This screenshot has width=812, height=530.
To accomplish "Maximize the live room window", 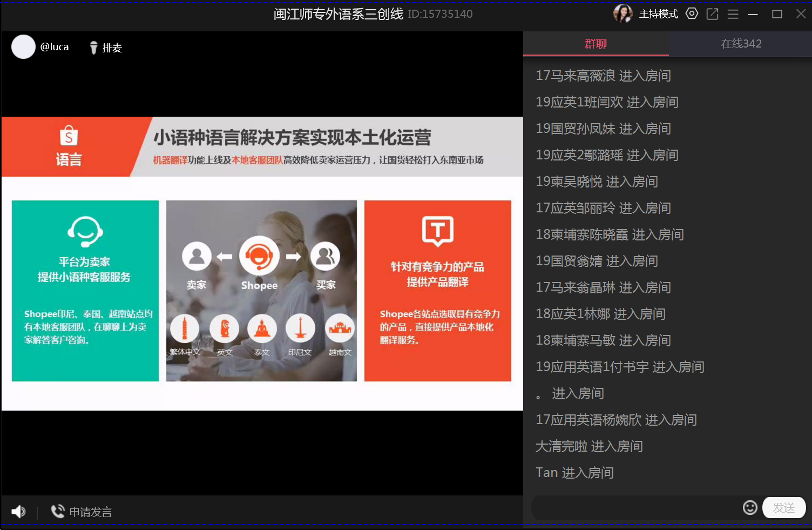I will pyautogui.click(x=777, y=14).
